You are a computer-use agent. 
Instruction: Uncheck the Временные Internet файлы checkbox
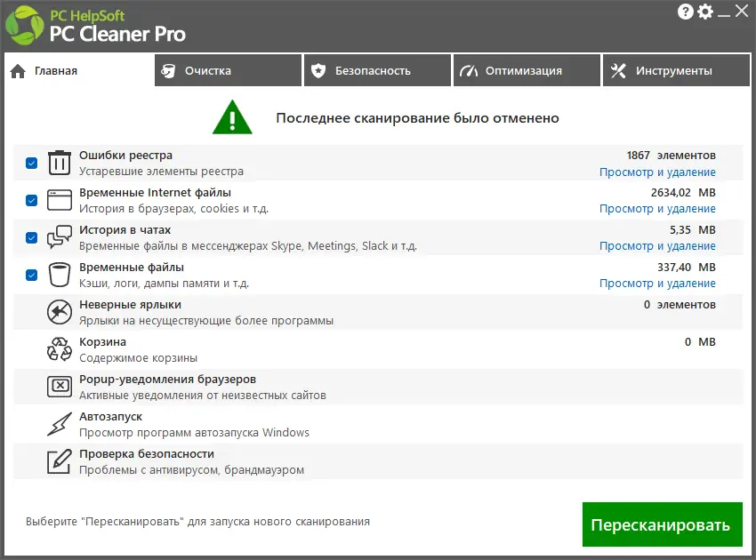(x=30, y=200)
